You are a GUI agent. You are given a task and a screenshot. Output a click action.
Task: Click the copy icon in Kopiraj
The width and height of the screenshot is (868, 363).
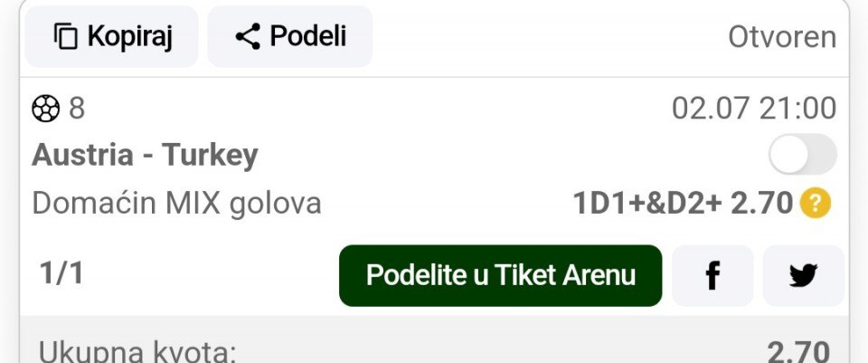coord(66,37)
